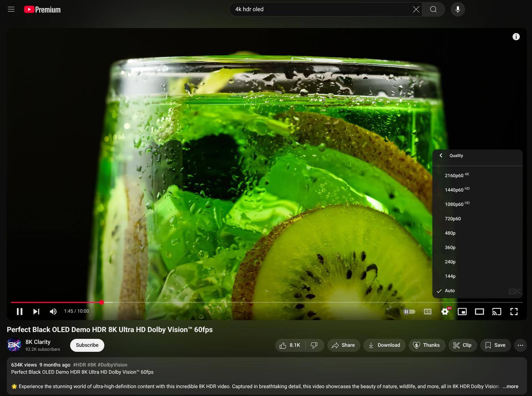
Task: Switch to theater mode
Action: pos(479,312)
